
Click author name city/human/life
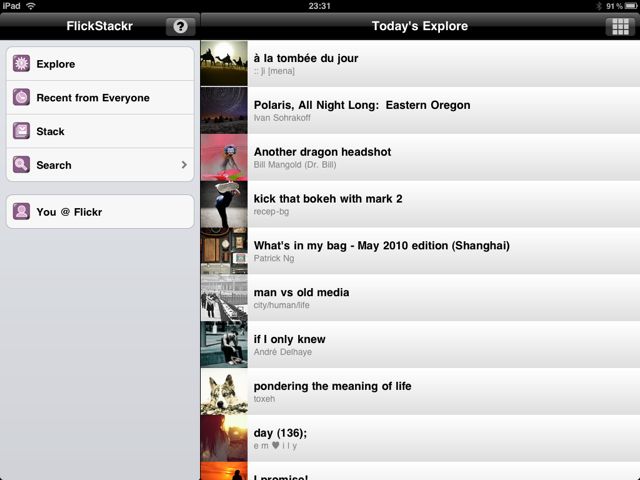[281, 305]
